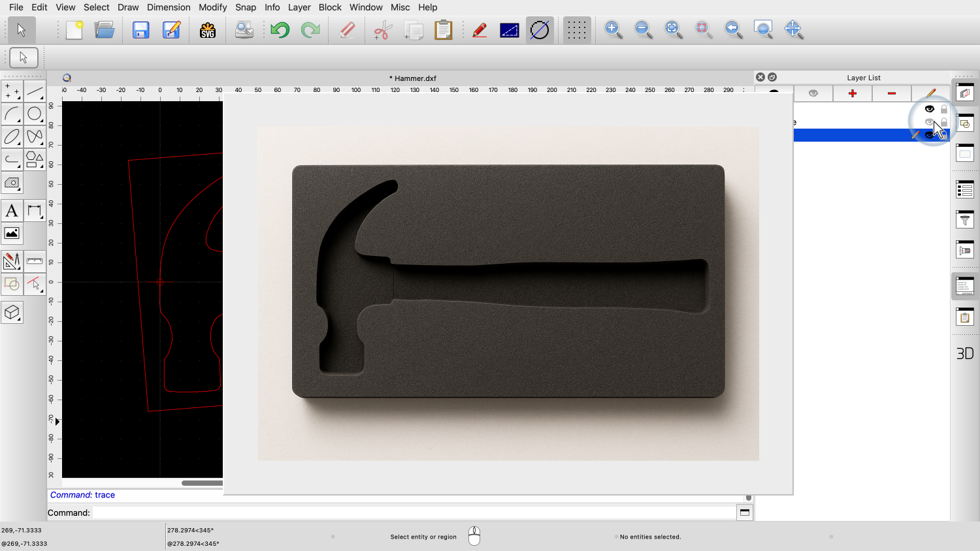Open the Dimension menu
980x551 pixels.
pos(169,7)
